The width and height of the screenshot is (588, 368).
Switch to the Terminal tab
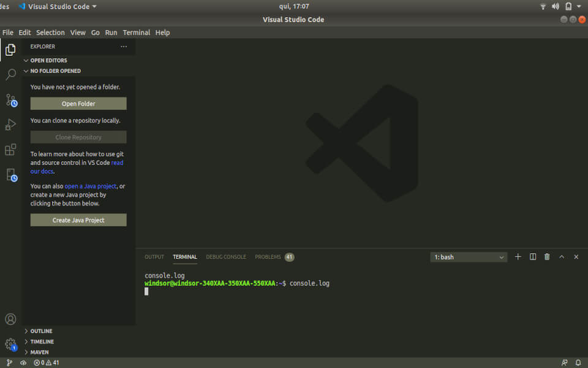pyautogui.click(x=185, y=257)
